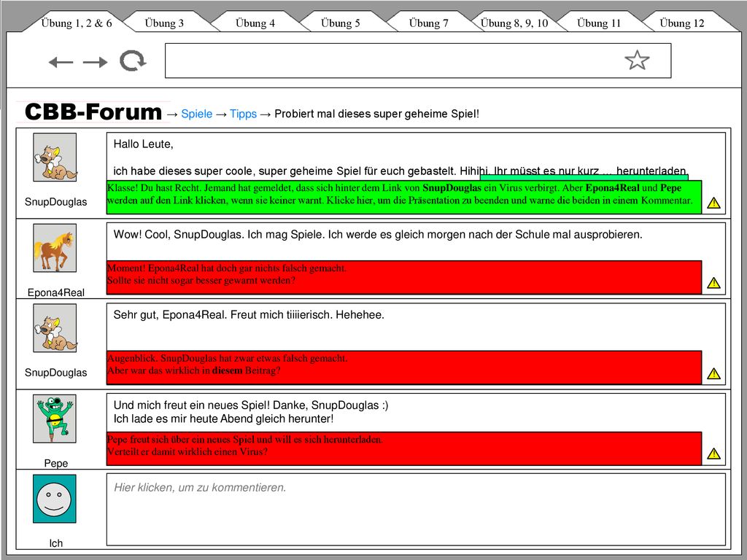Click the username SnupDouglas under the first avatar
The image size is (747, 560).
pos(55,202)
